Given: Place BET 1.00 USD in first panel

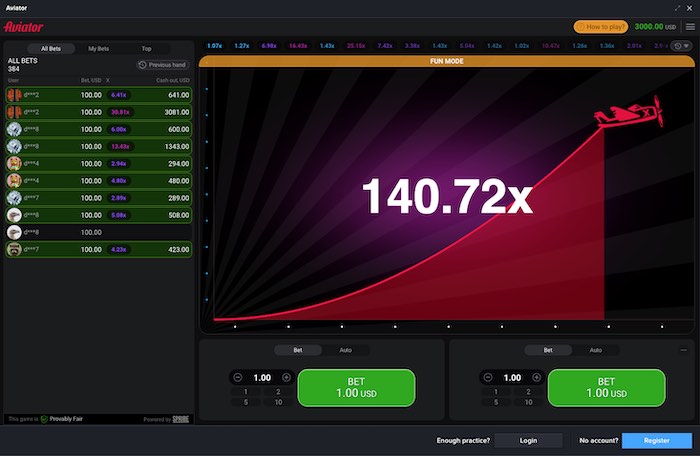Looking at the screenshot, I should pos(356,388).
